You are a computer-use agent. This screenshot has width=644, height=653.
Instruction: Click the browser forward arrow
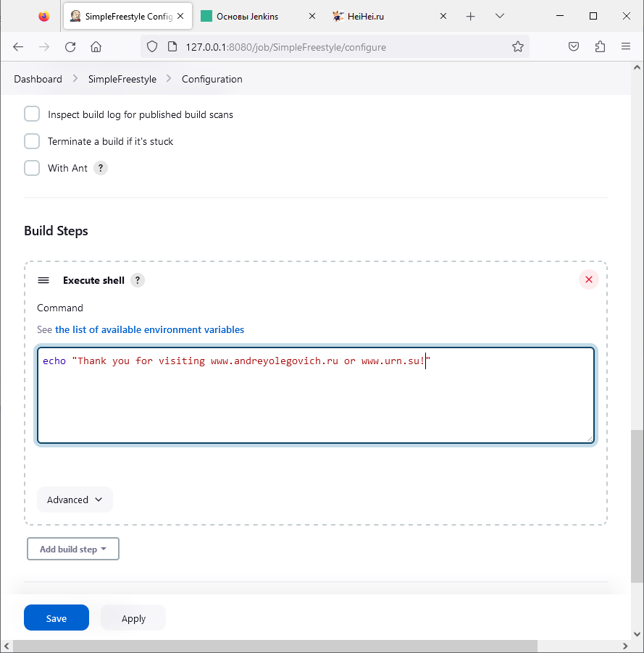(43, 46)
